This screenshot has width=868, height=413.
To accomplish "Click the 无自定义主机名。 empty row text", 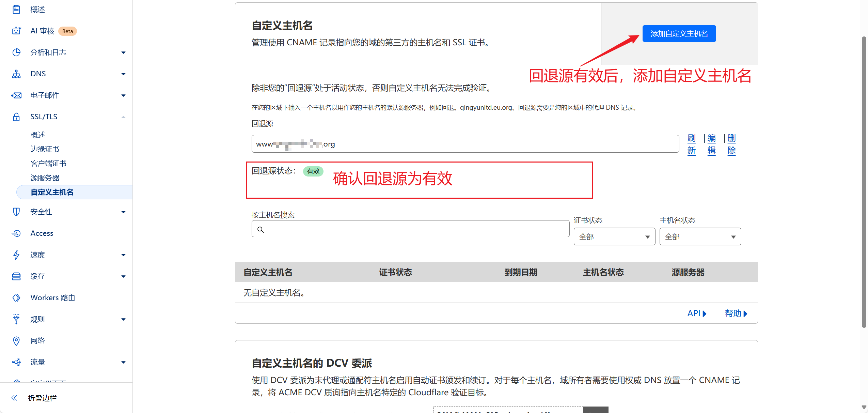I will 274,293.
